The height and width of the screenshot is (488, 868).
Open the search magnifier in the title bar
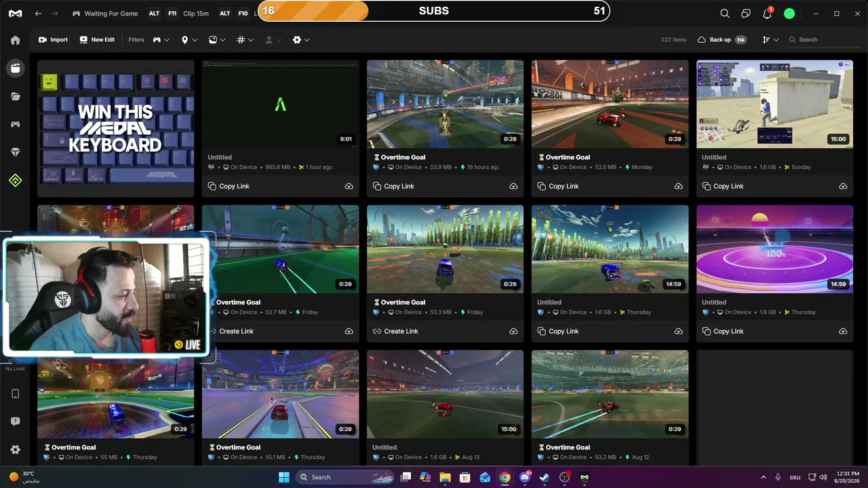(x=725, y=14)
